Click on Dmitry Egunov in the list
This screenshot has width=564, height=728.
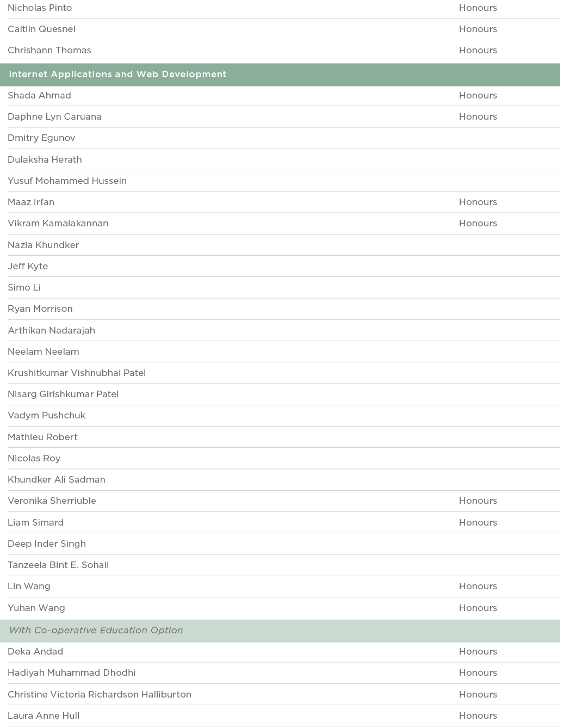41,138
